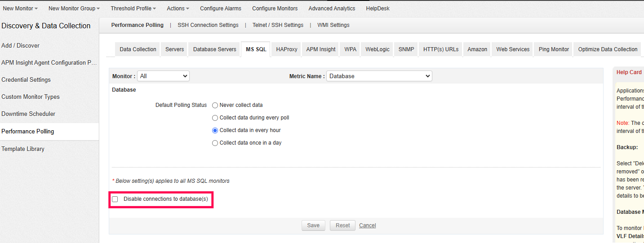Open the Metric Name dropdown
644x243 pixels.
coord(379,76)
